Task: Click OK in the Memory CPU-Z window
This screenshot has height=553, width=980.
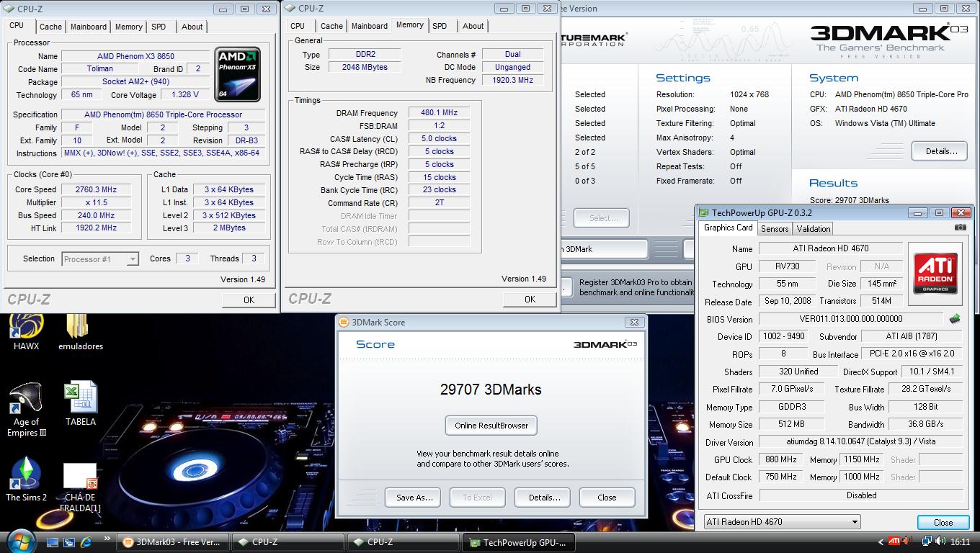Action: tap(530, 300)
